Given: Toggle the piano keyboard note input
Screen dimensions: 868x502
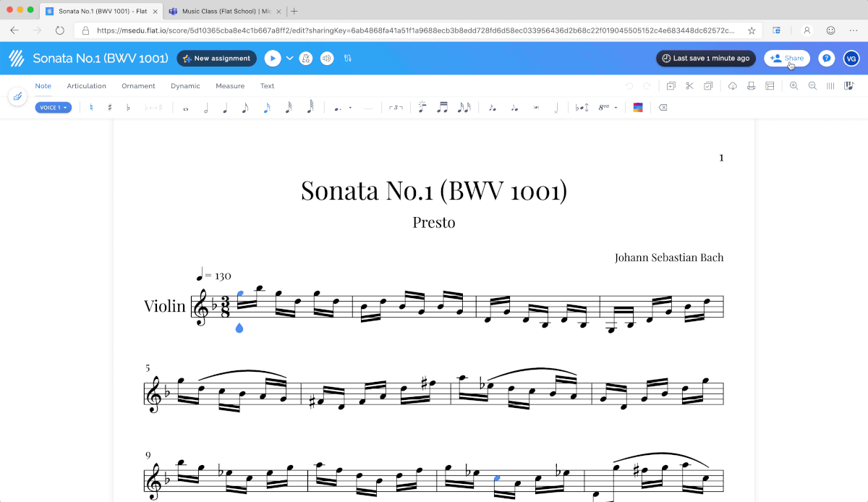Looking at the screenshot, I should pos(848,86).
